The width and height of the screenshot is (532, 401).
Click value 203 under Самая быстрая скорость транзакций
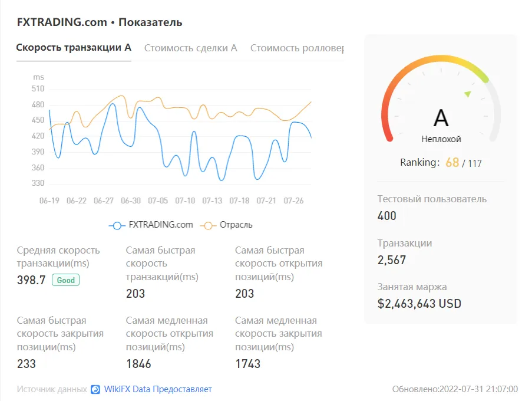[136, 294]
